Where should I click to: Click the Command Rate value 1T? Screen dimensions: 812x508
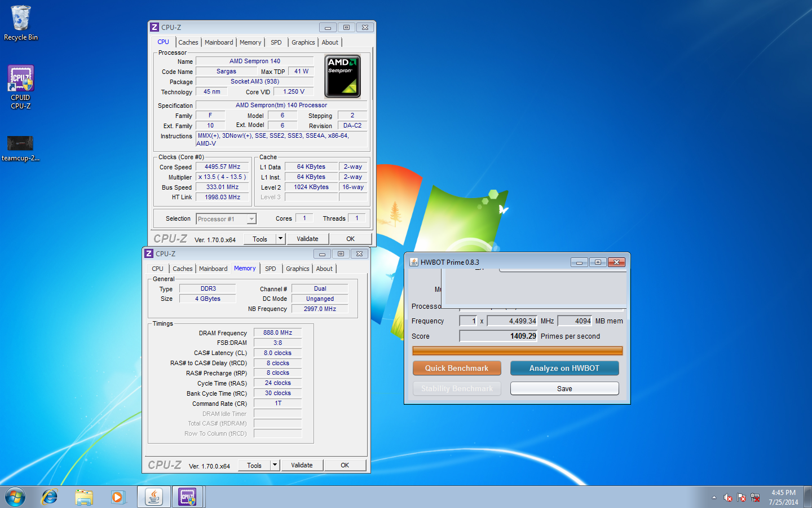coord(277,403)
